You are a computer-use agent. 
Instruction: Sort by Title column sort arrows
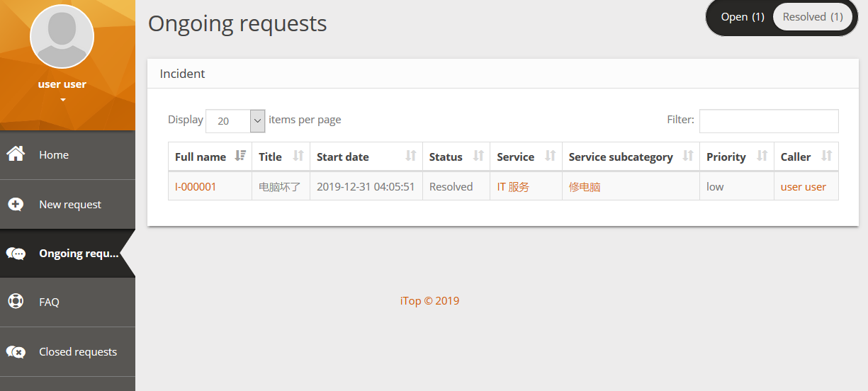point(298,156)
